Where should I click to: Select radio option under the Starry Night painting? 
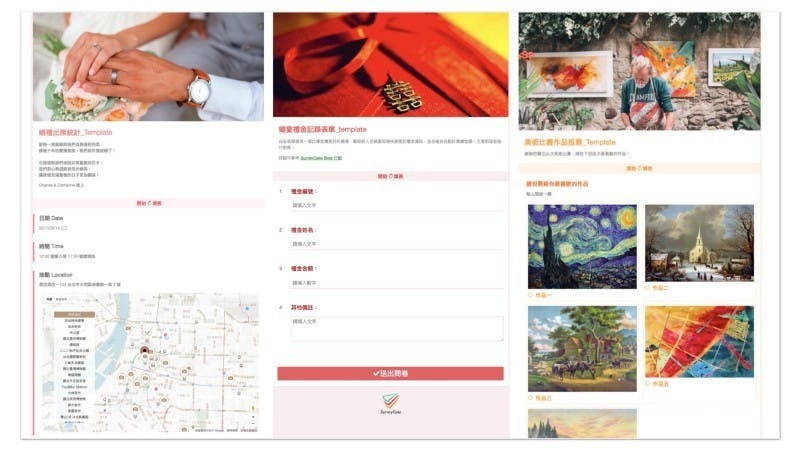[530, 295]
